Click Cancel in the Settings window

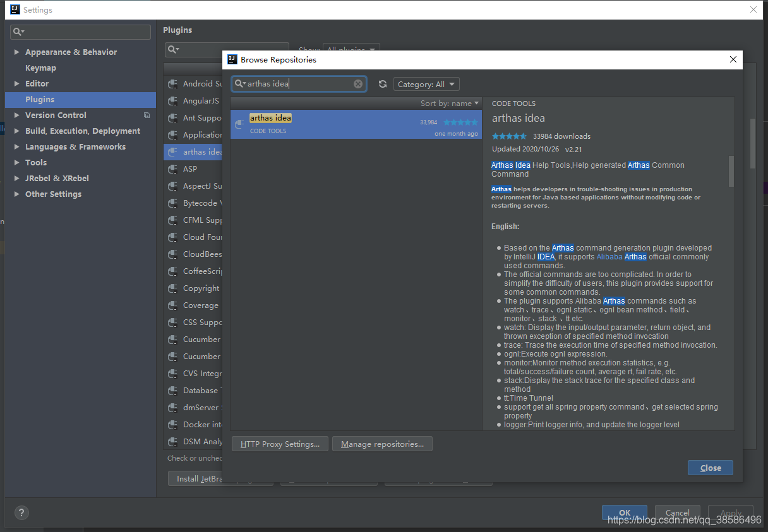coord(678,512)
